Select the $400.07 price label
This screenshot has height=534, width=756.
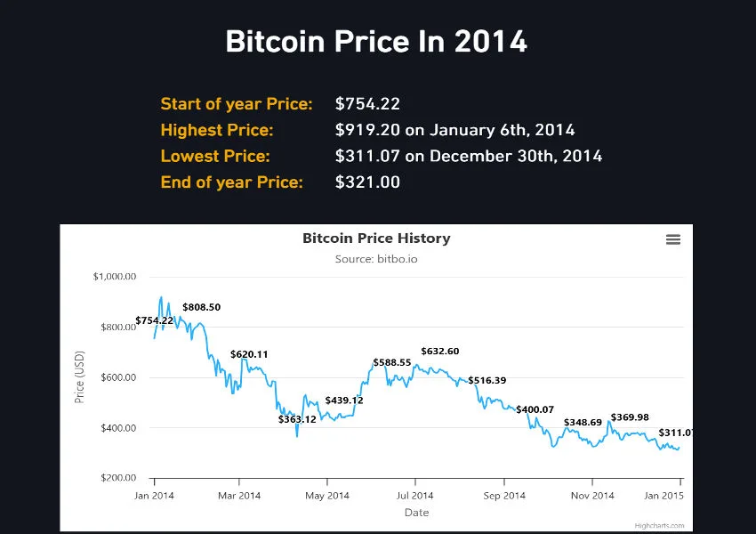click(x=535, y=409)
